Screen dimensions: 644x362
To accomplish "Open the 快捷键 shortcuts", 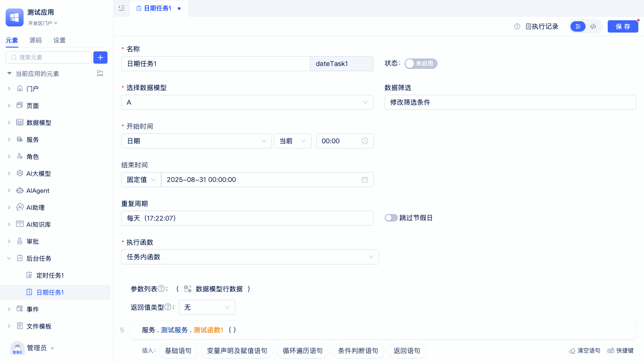I will (620, 351).
